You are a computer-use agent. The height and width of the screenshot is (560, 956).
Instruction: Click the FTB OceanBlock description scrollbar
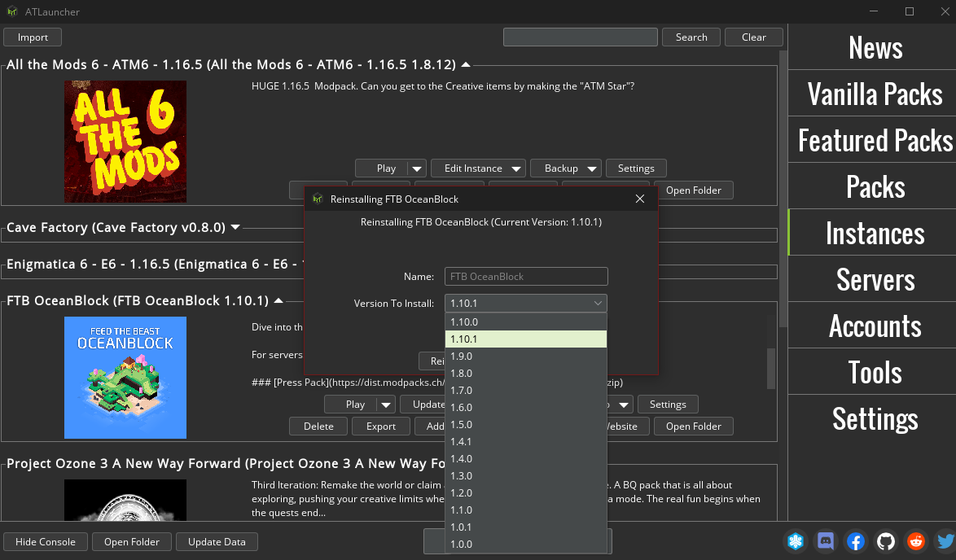coord(770,368)
